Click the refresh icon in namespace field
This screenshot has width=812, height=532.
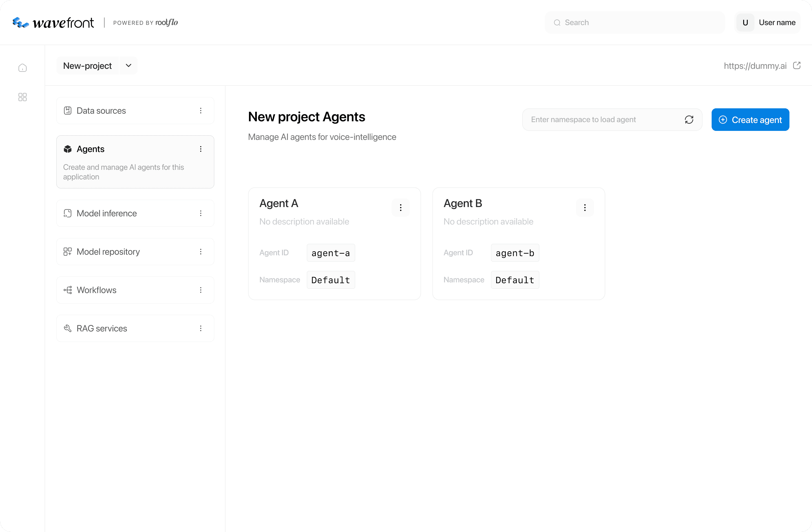(x=689, y=119)
